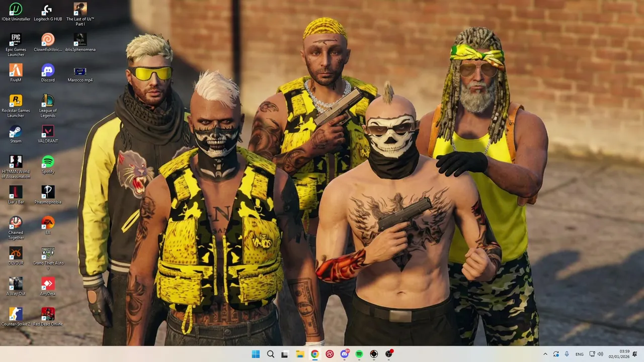Launch Chained Together shortcut
This screenshot has height=362, width=644.
click(x=16, y=228)
